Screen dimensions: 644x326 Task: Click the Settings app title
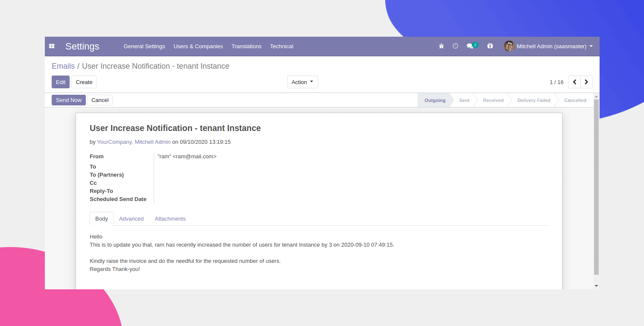82,46
